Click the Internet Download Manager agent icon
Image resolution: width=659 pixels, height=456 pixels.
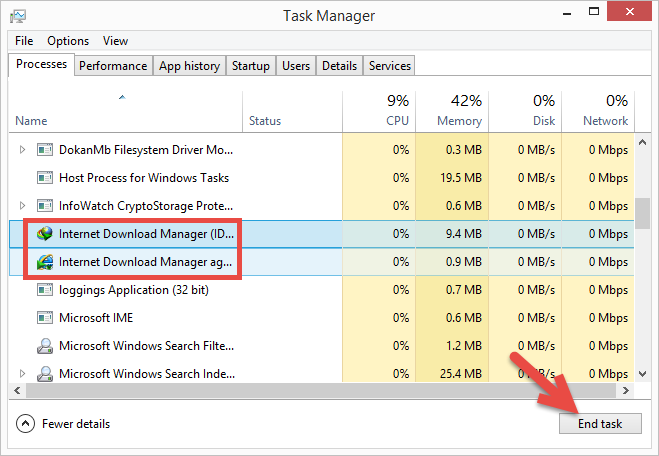(45, 262)
